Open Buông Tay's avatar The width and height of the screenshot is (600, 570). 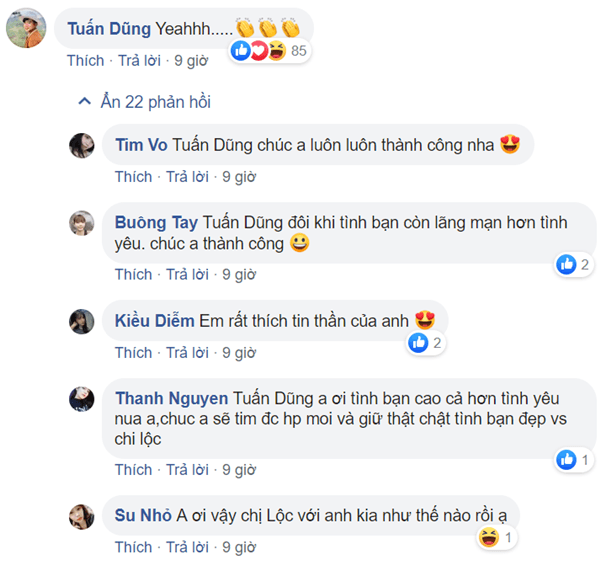[81, 223]
